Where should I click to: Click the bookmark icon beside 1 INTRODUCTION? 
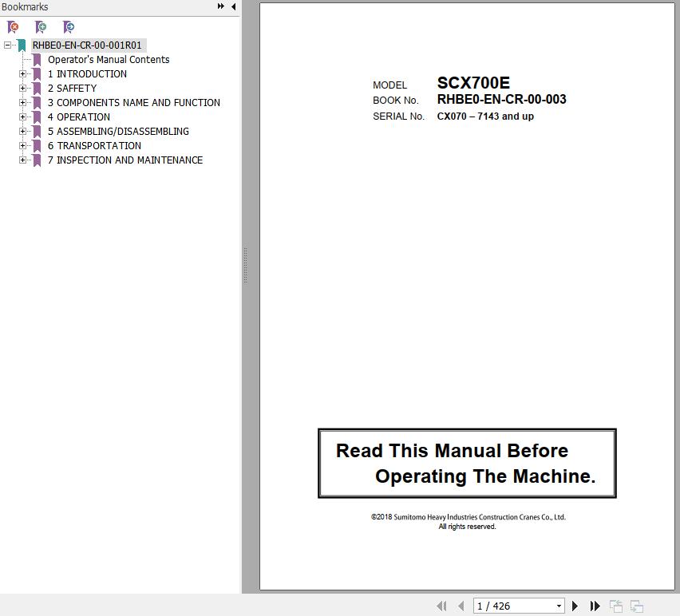[x=37, y=74]
